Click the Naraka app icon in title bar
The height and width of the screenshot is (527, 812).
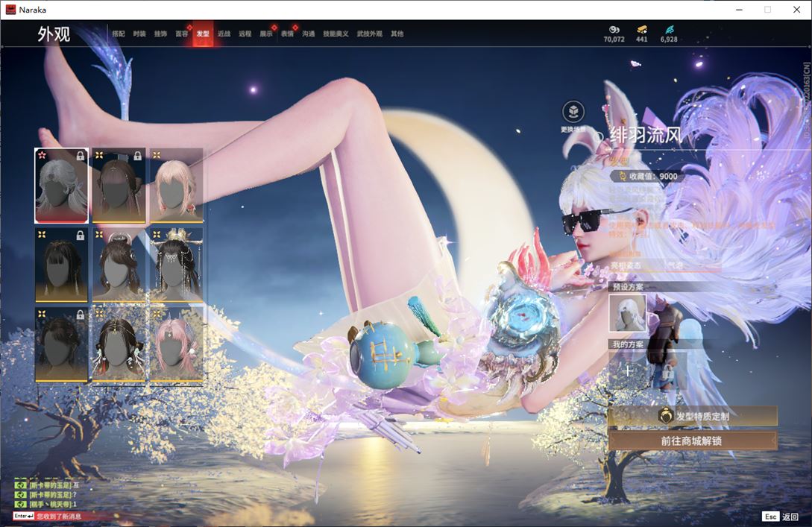click(10, 10)
